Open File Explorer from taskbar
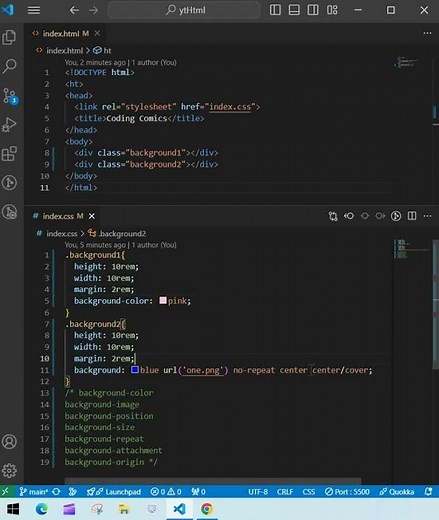The height and width of the screenshot is (520, 439). (124, 509)
